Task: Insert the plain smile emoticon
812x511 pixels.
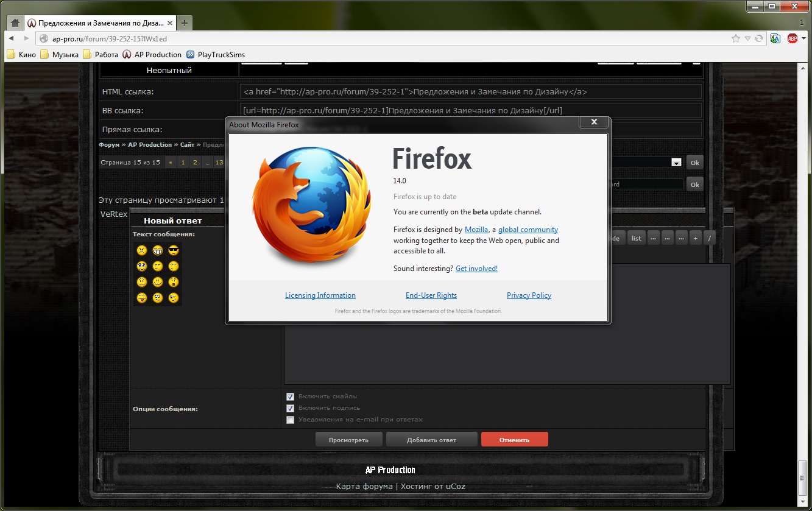Action: click(x=158, y=282)
